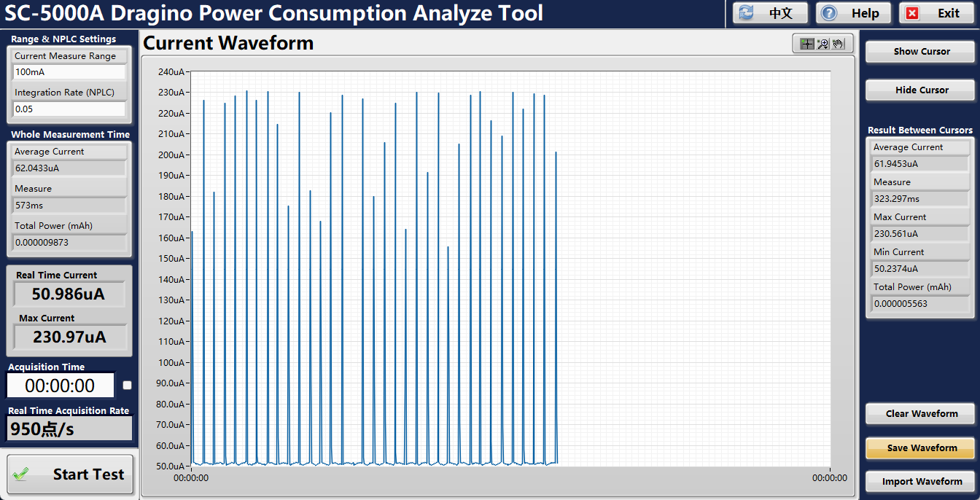Click the blue refresh icon beside 中文

coord(746,13)
